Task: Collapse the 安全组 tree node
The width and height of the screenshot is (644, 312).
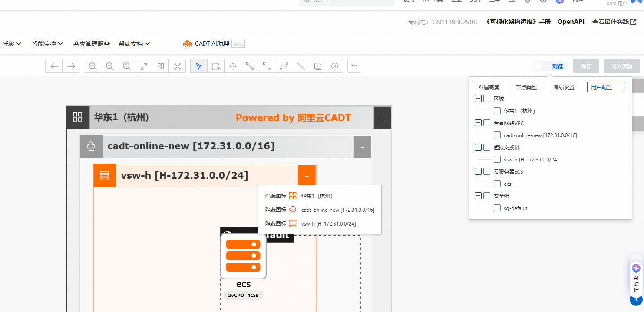Action: pyautogui.click(x=478, y=196)
